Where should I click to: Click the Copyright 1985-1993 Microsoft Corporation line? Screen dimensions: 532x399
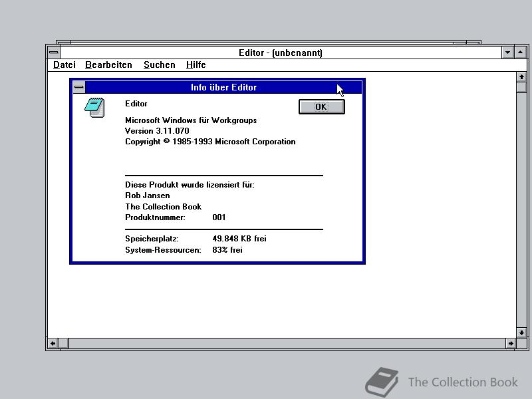tap(210, 142)
